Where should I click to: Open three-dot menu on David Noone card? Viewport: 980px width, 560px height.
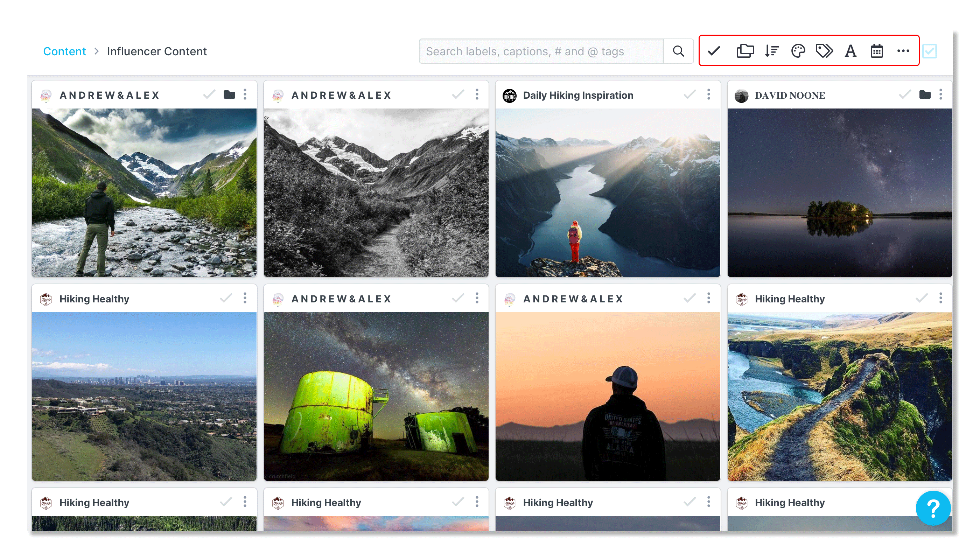(941, 94)
